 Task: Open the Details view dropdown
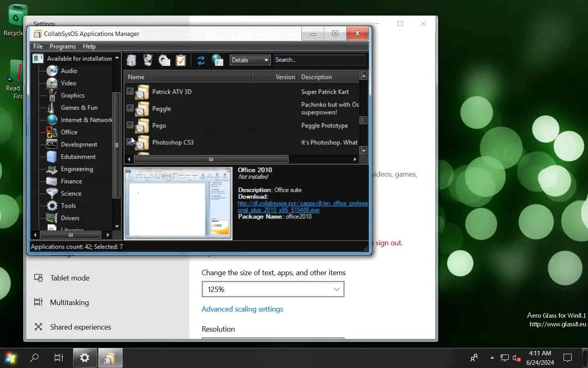[x=250, y=60]
